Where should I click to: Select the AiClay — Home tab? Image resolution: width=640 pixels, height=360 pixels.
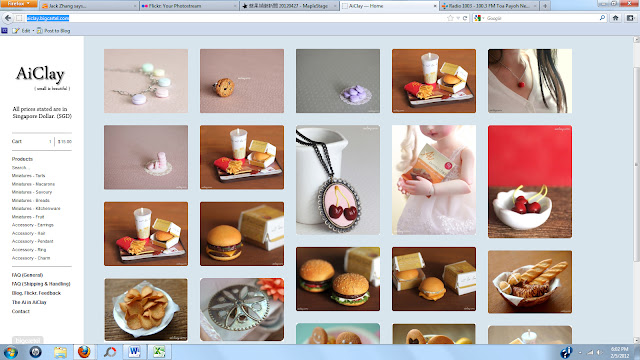(x=389, y=6)
